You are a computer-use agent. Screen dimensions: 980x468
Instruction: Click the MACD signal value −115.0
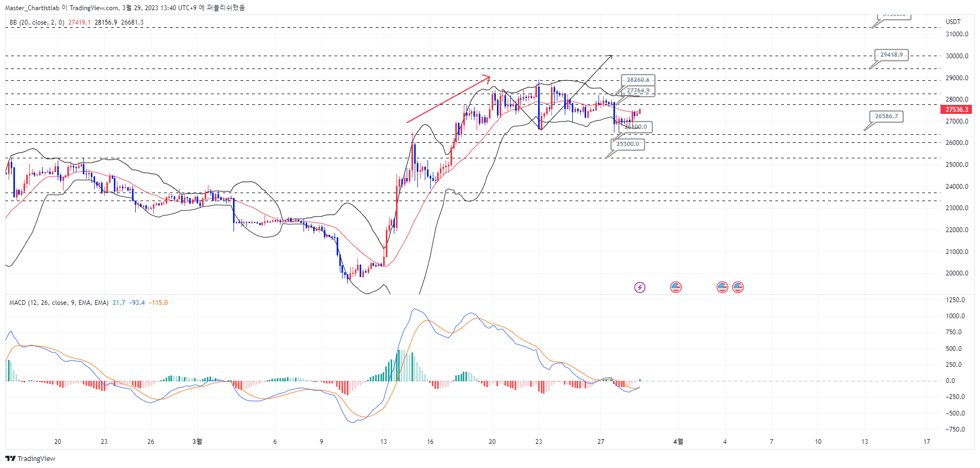coord(158,303)
